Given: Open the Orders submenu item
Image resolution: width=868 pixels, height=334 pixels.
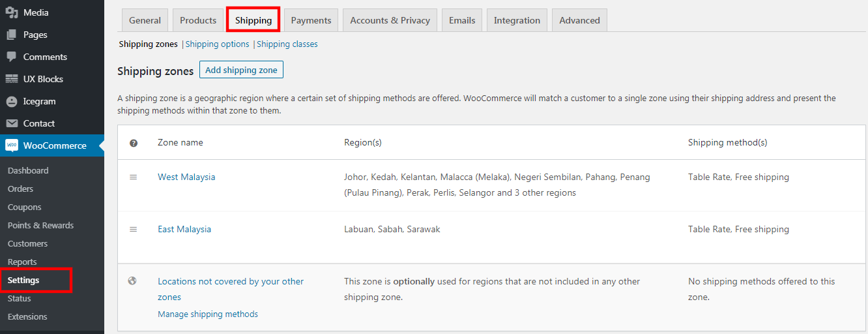Looking at the screenshot, I should 20,189.
